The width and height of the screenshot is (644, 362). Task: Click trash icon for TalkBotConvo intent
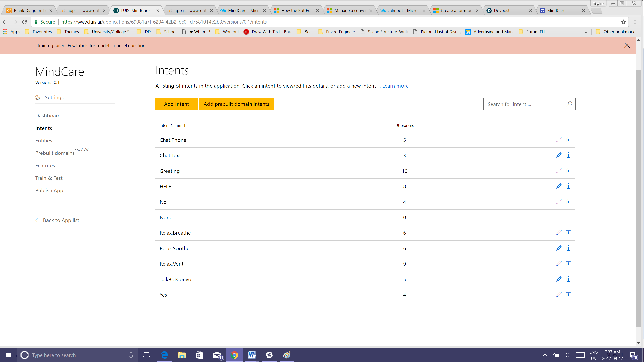tap(568, 279)
